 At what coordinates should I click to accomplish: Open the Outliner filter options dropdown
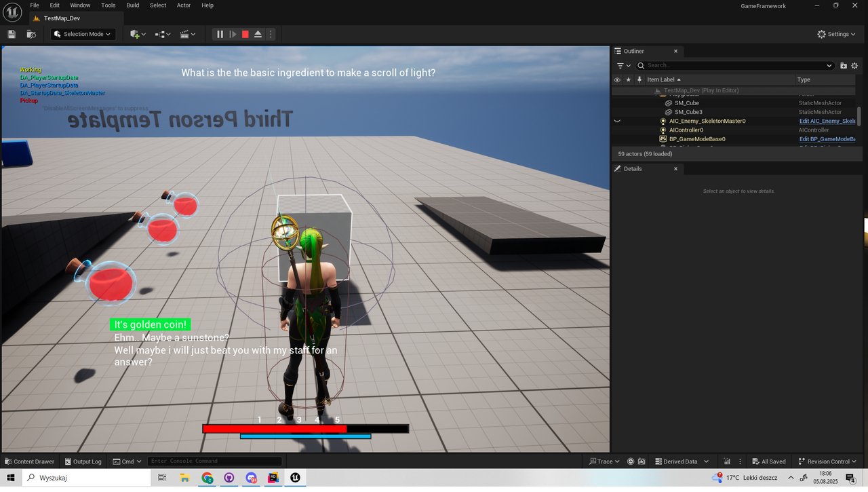click(x=623, y=65)
